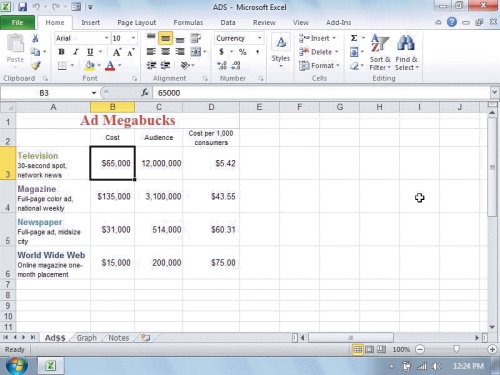
Task: Click the Increase Decimal icon
Action: pyautogui.click(x=222, y=65)
